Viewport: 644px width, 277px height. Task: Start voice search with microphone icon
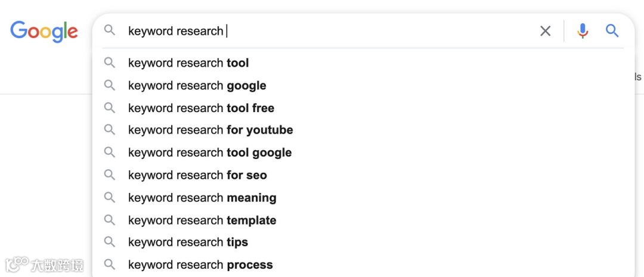click(583, 31)
